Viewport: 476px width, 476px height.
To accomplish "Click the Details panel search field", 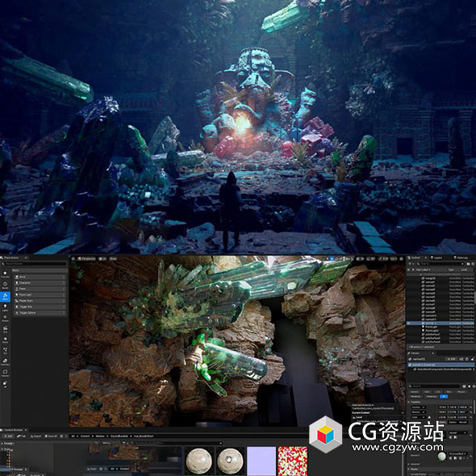I will 435,386.
